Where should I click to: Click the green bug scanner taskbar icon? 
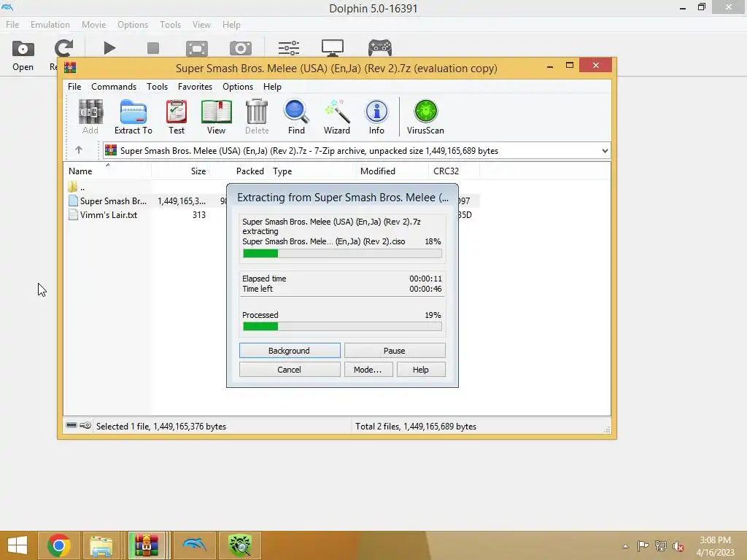point(240,545)
